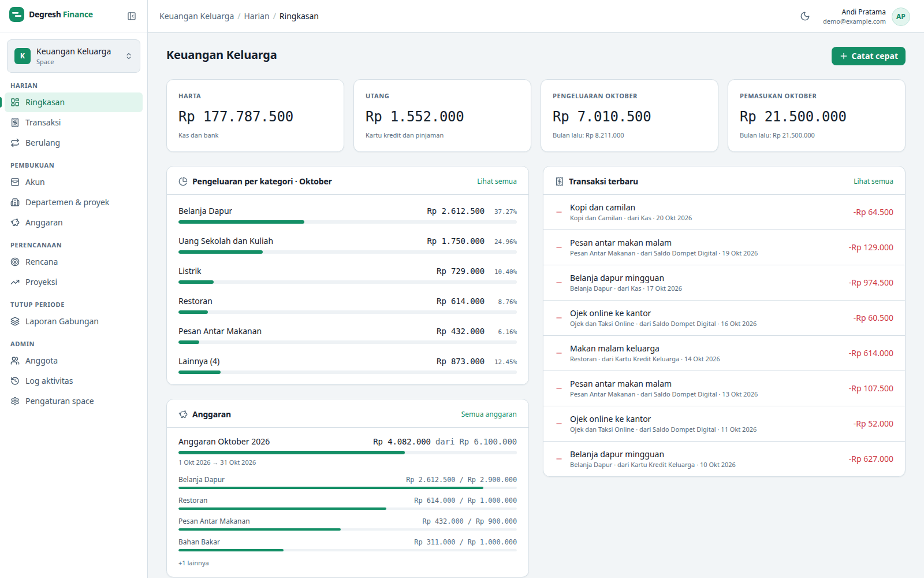Click Lihat semua for Pengeluaran per kategori
The width and height of the screenshot is (924, 578).
click(x=497, y=181)
